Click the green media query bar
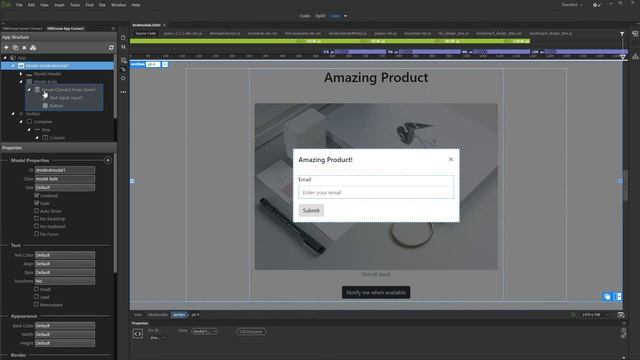 click(x=330, y=41)
